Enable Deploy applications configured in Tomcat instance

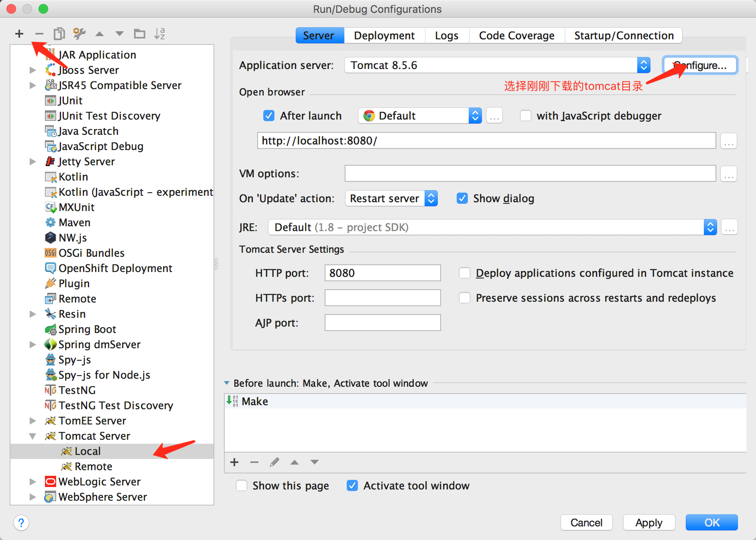tap(465, 273)
